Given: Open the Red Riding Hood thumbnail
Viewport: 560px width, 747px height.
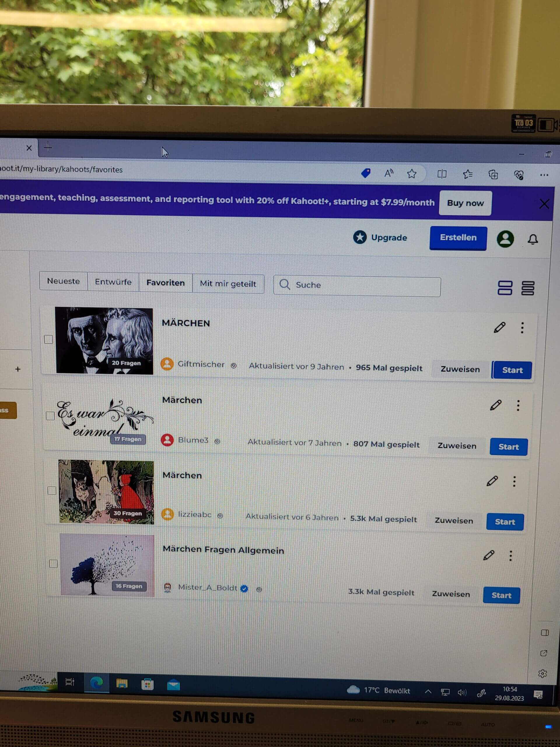Looking at the screenshot, I should tap(106, 492).
